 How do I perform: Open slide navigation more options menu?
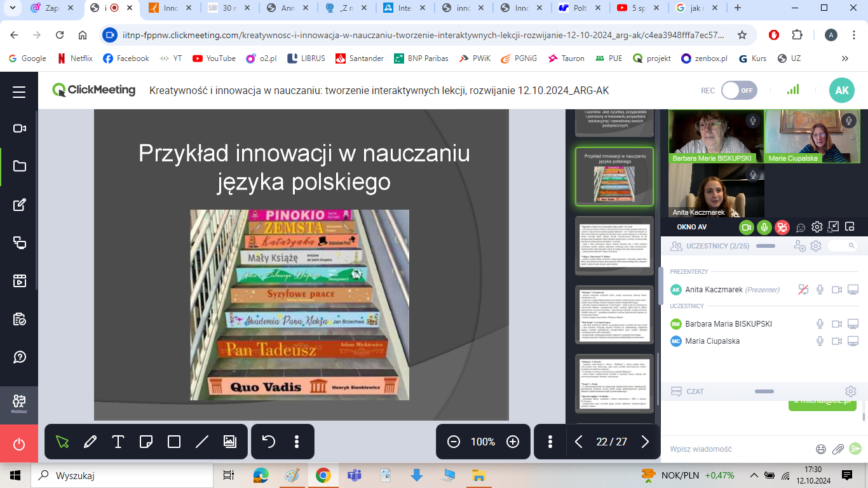550,442
